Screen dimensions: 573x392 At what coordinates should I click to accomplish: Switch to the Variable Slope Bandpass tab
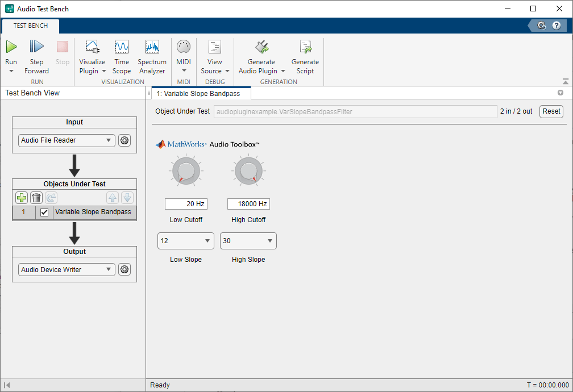[x=198, y=93]
